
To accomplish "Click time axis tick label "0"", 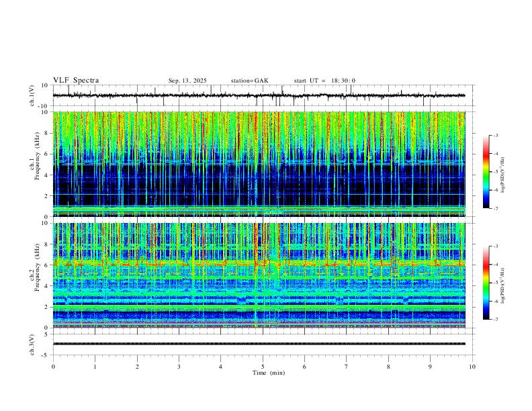I will [53, 367].
